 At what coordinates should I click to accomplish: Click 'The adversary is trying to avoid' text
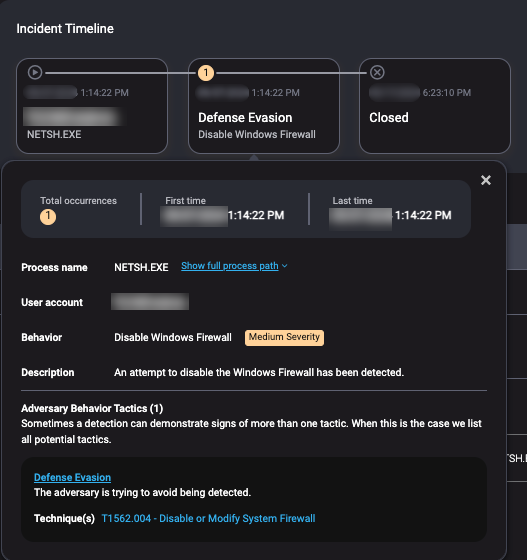click(x=142, y=492)
